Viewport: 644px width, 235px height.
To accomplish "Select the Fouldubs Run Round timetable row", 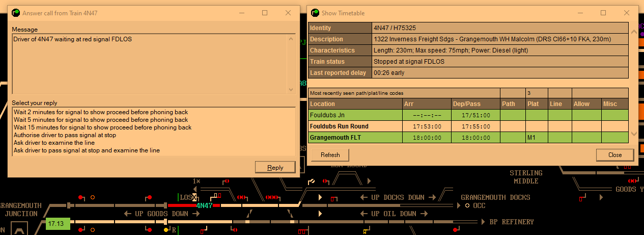I will pos(468,126).
